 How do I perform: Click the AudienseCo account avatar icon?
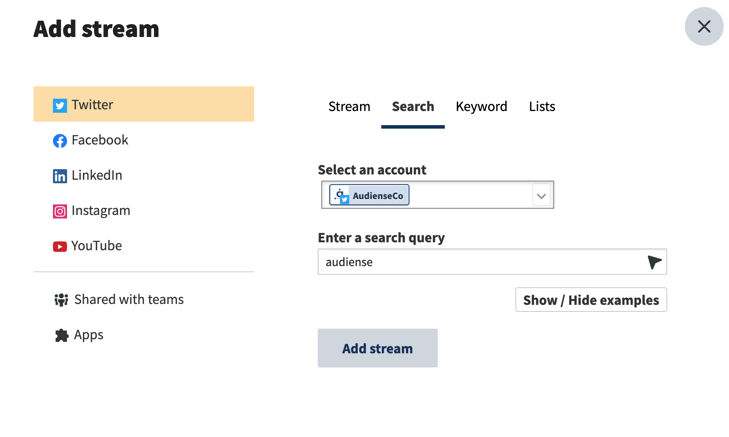tap(341, 195)
